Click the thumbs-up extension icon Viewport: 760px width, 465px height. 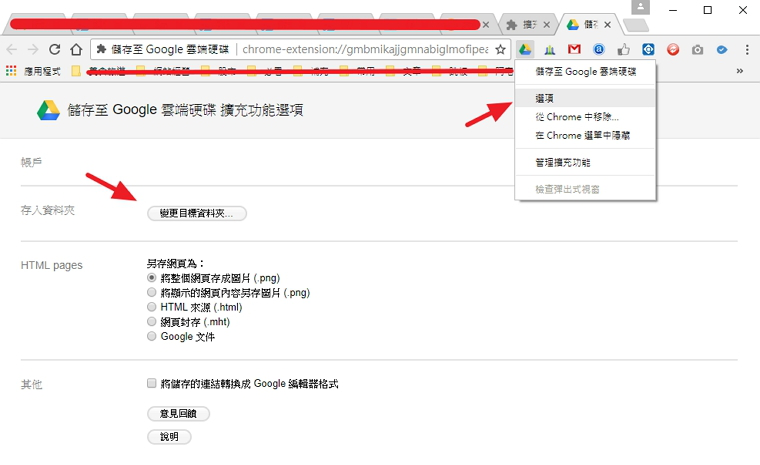pos(624,49)
